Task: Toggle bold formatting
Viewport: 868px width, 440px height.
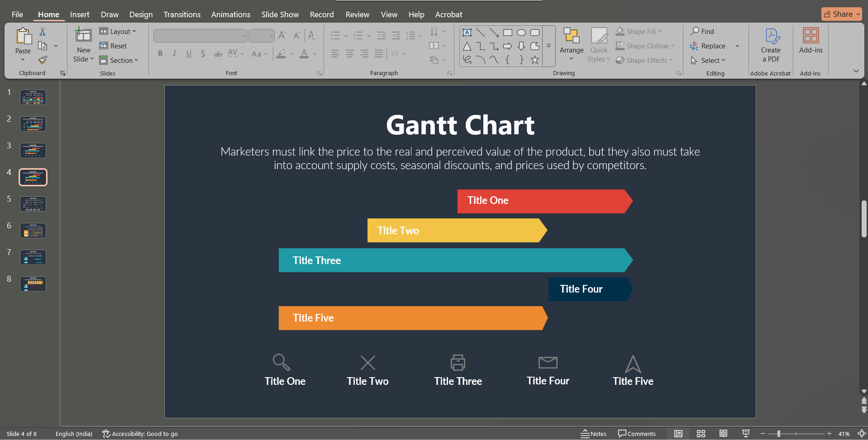Action: (x=160, y=53)
